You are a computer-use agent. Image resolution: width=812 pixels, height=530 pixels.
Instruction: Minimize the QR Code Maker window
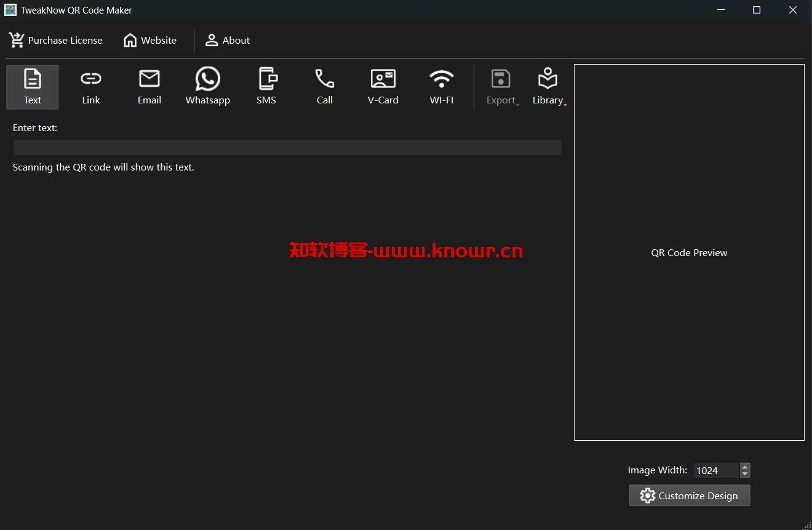(x=721, y=10)
